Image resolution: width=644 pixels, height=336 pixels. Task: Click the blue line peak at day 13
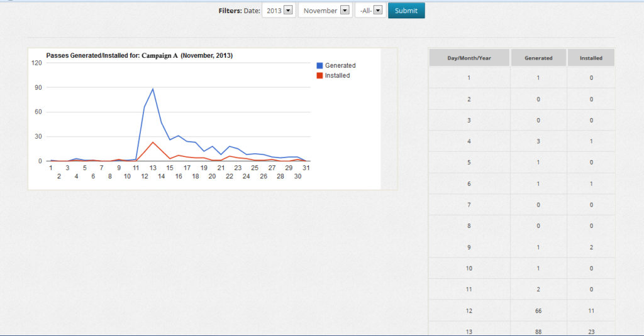point(153,89)
